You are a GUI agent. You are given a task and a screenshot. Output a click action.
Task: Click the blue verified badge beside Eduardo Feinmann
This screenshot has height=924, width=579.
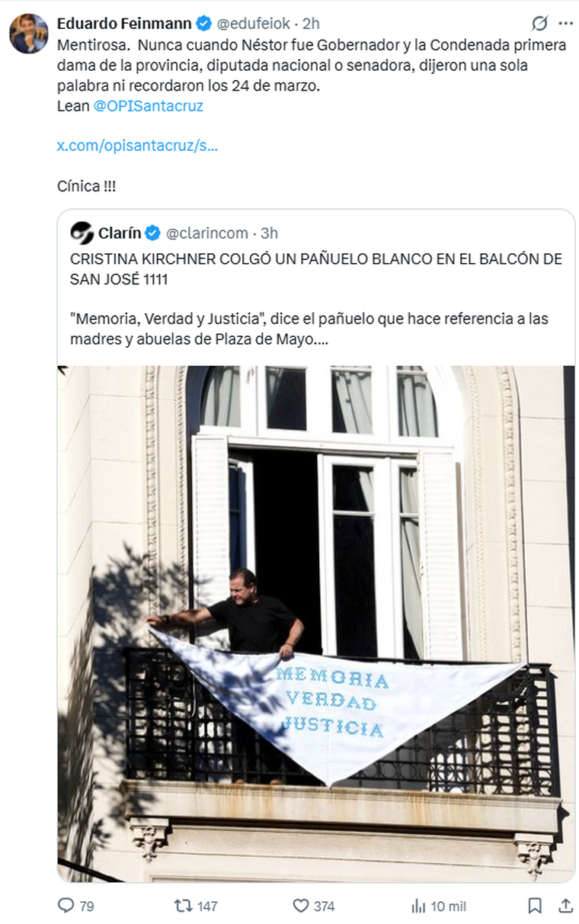pyautogui.click(x=204, y=24)
